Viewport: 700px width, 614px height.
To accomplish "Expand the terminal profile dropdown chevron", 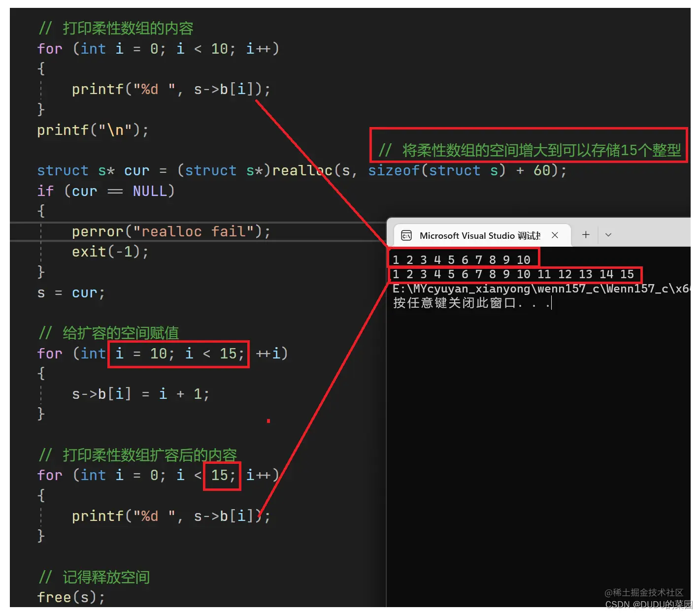I will click(x=608, y=235).
